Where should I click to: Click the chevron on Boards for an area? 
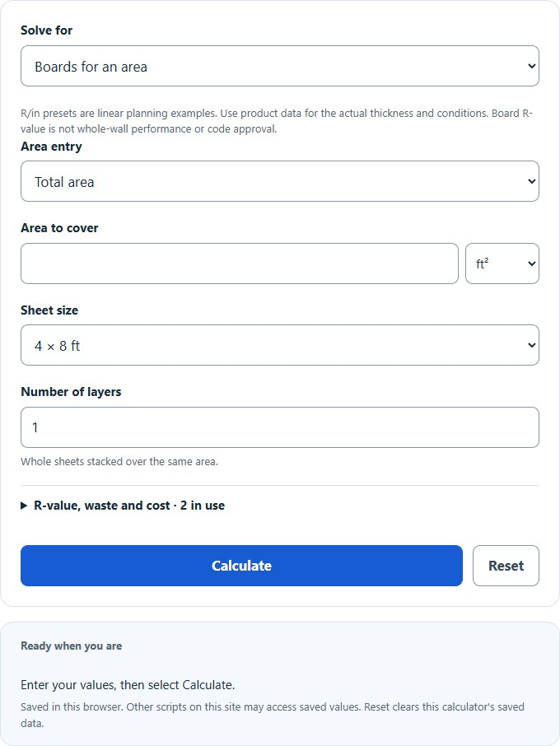[x=532, y=66]
